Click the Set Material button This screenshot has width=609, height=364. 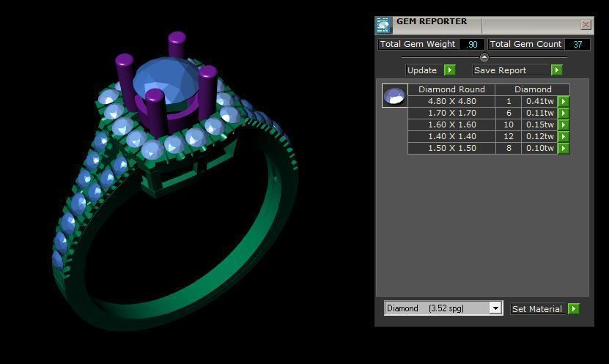pyautogui.click(x=537, y=309)
